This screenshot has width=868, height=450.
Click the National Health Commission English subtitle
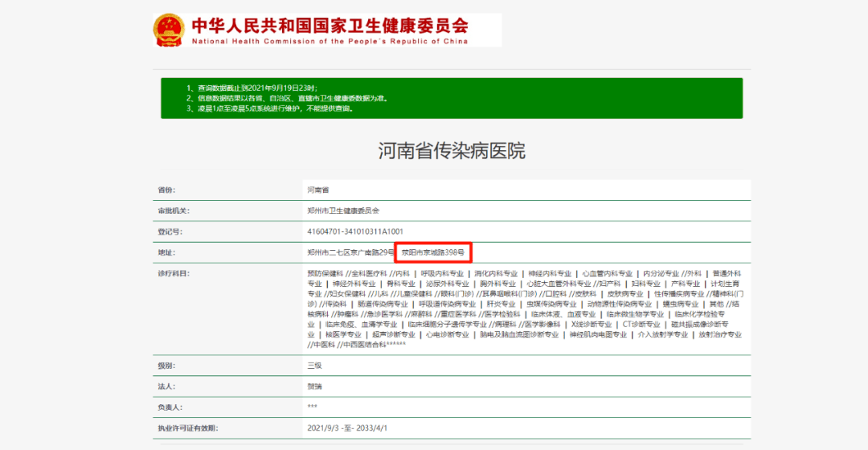pyautogui.click(x=330, y=42)
